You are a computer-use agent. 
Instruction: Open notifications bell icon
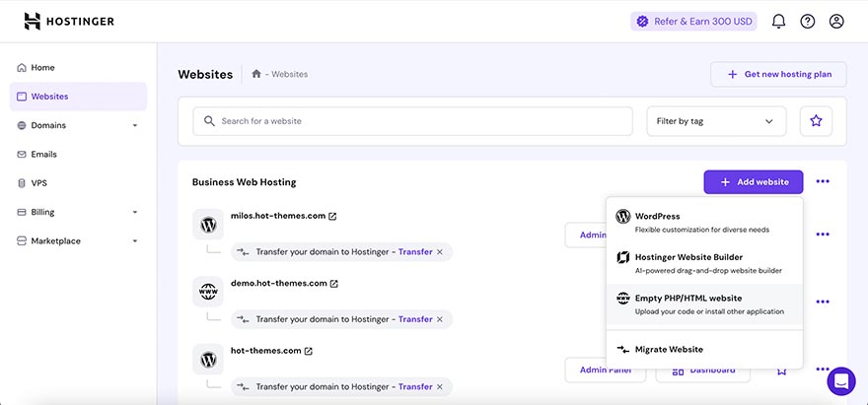coord(778,22)
